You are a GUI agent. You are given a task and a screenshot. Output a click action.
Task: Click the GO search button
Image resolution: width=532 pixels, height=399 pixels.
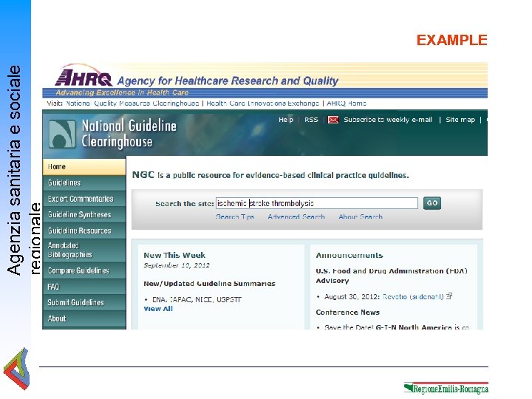click(432, 203)
